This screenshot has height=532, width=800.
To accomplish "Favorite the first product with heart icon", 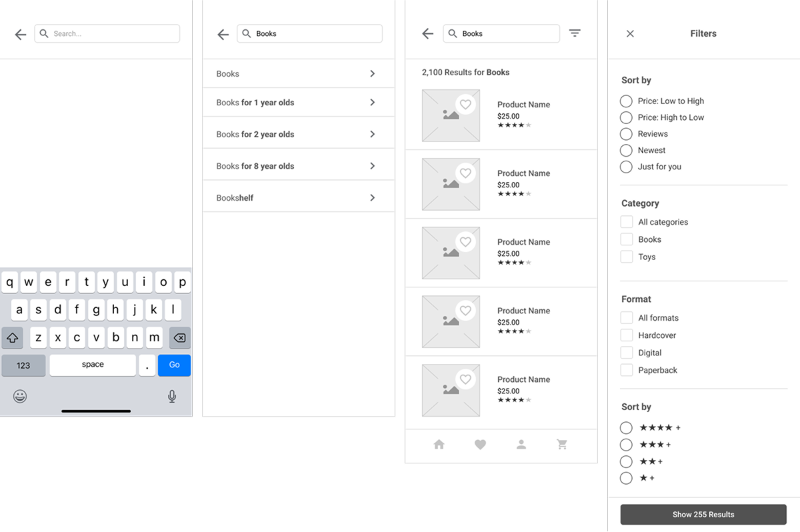I will click(x=465, y=105).
